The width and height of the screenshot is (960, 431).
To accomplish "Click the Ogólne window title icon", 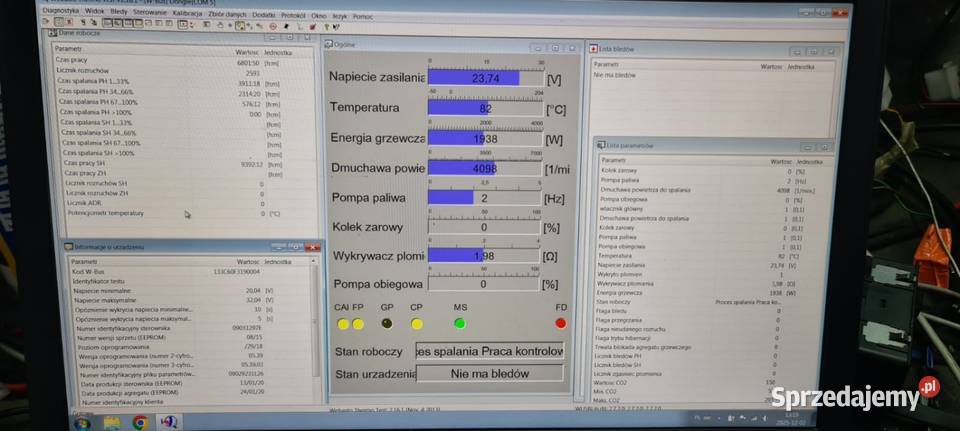I will [329, 44].
